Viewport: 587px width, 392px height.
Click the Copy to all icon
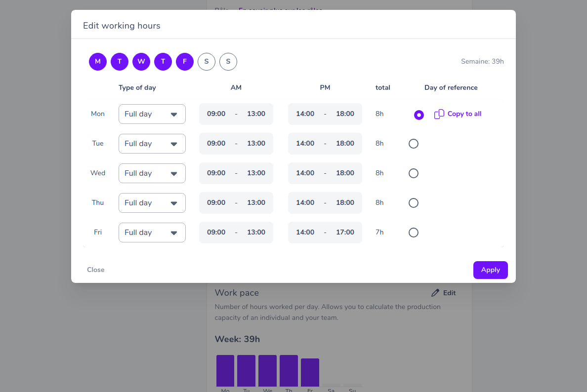[439, 114]
